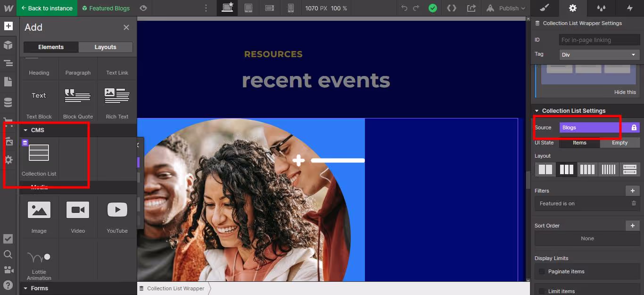Enable Paginate items checkbox
The height and width of the screenshot is (295, 644).
pos(542,271)
